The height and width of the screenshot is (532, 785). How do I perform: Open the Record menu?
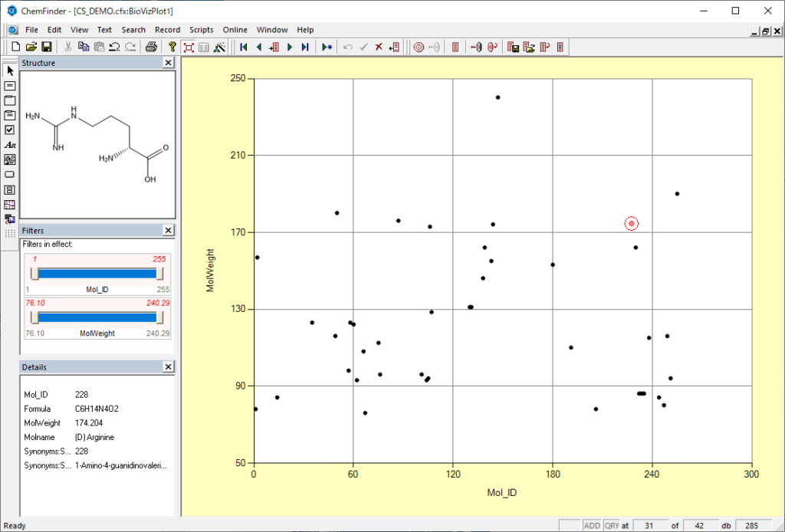pos(167,30)
